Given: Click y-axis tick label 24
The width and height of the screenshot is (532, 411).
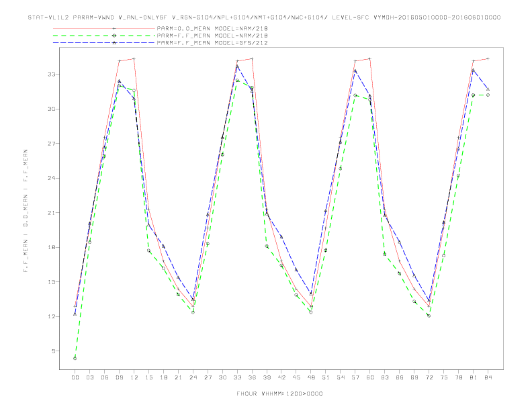Looking at the screenshot, I should pos(52,178).
